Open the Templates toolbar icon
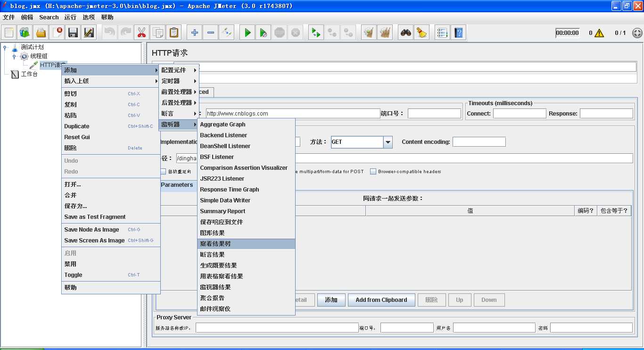644x350 pixels. [25, 33]
